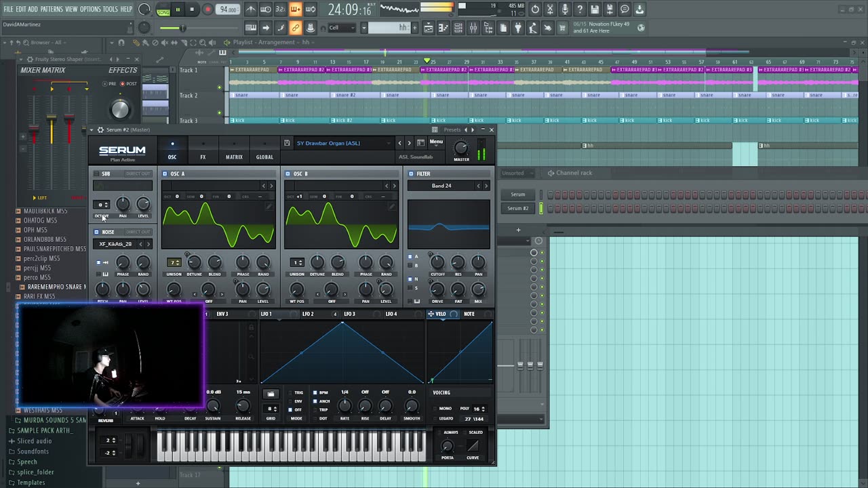868x488 pixels.
Task: Adjust the LFO RATE knob
Action: 344,405
